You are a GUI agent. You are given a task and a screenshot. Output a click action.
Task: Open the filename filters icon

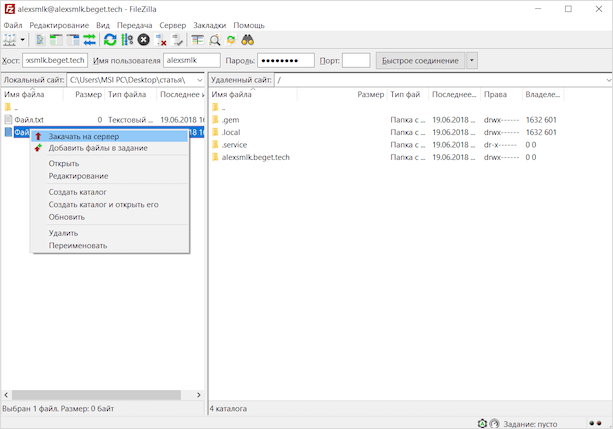click(x=198, y=40)
